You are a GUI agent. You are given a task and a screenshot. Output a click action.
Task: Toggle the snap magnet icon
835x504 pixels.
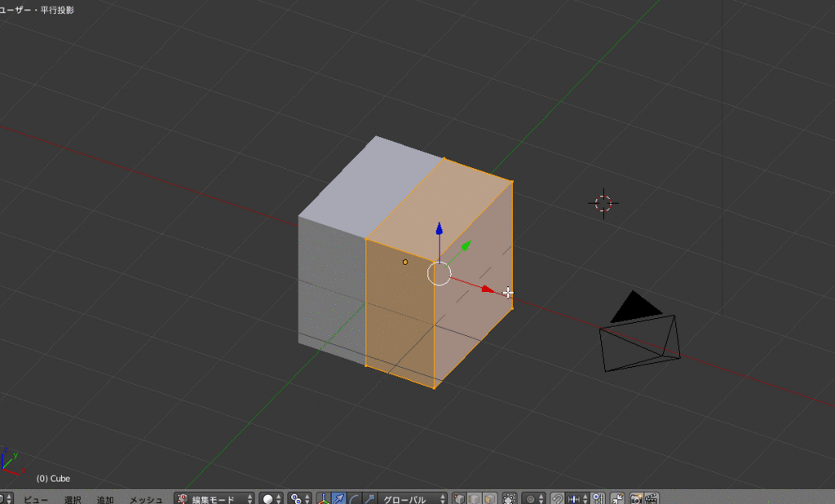(558, 499)
